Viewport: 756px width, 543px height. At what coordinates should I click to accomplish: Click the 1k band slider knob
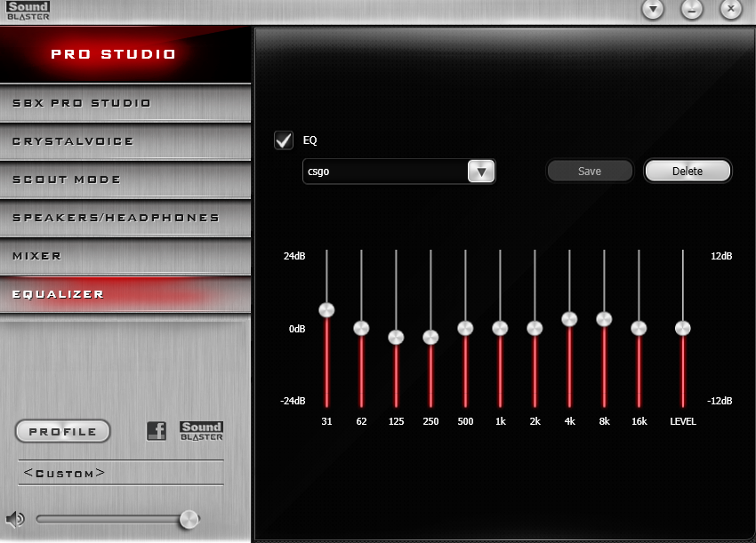pos(500,328)
